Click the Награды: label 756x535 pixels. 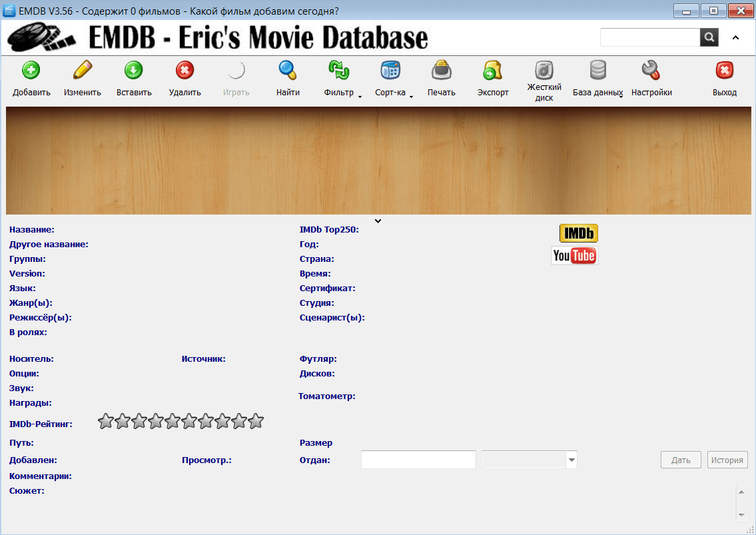pyautogui.click(x=31, y=403)
